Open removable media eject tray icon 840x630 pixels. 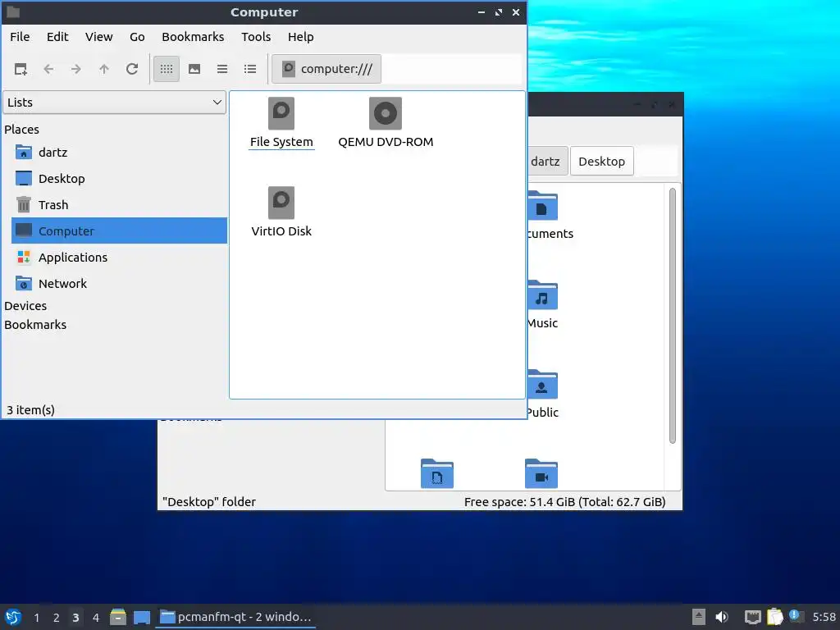tap(699, 617)
